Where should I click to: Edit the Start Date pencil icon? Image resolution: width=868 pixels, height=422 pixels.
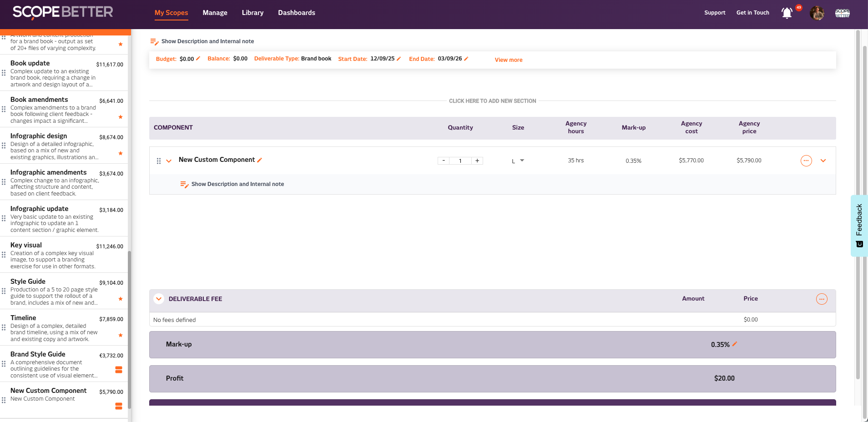coord(399,59)
